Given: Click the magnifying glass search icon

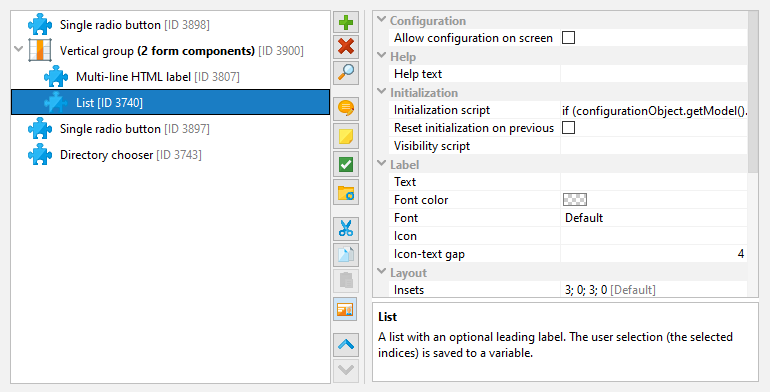Looking at the screenshot, I should point(346,72).
